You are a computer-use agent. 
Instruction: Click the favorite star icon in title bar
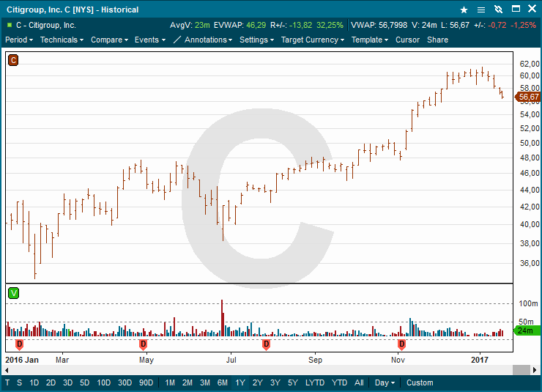(x=464, y=10)
